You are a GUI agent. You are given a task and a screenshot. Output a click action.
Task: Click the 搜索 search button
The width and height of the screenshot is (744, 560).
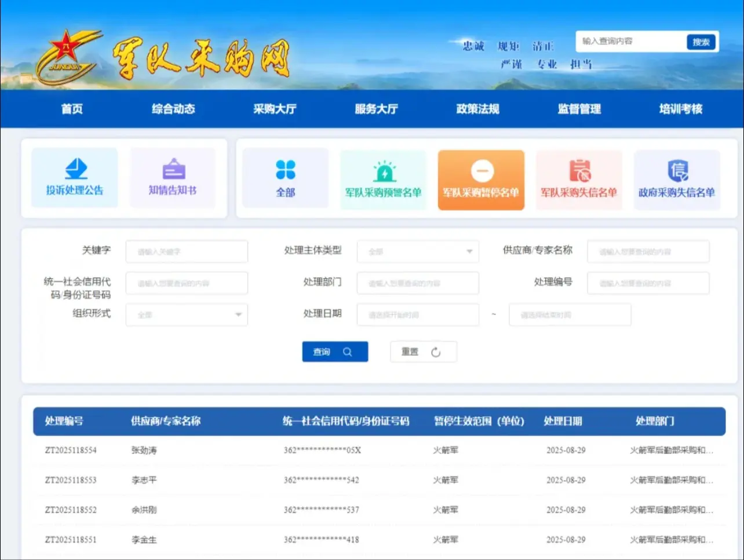pos(701,41)
